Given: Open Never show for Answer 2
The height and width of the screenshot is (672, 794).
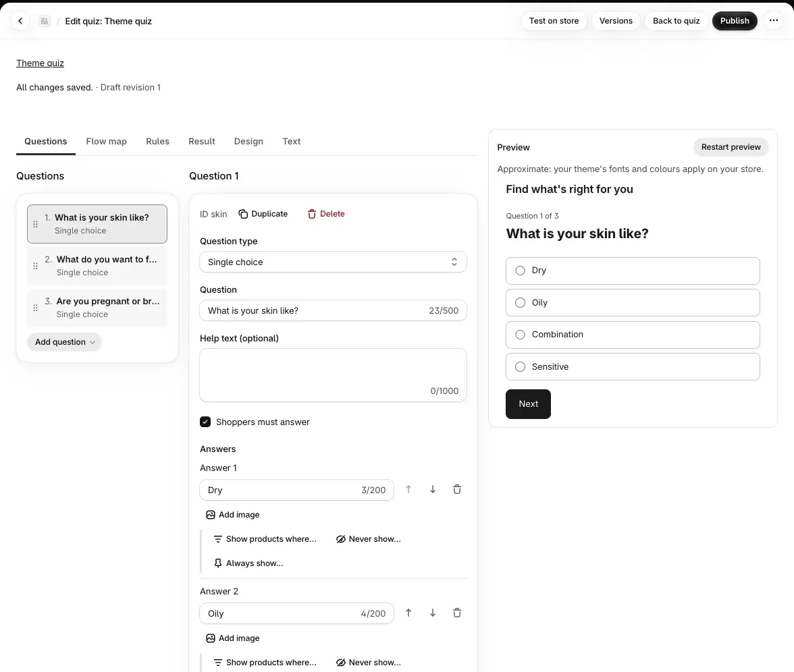Looking at the screenshot, I should (369, 663).
